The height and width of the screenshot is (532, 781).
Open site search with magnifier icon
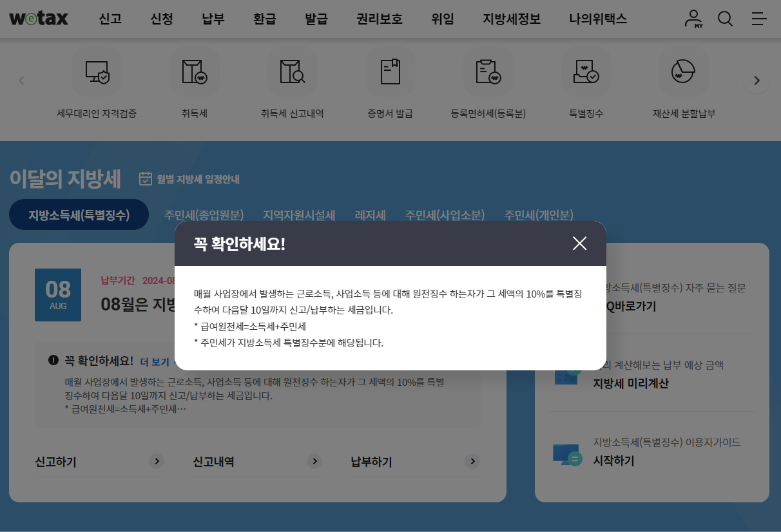(x=725, y=19)
